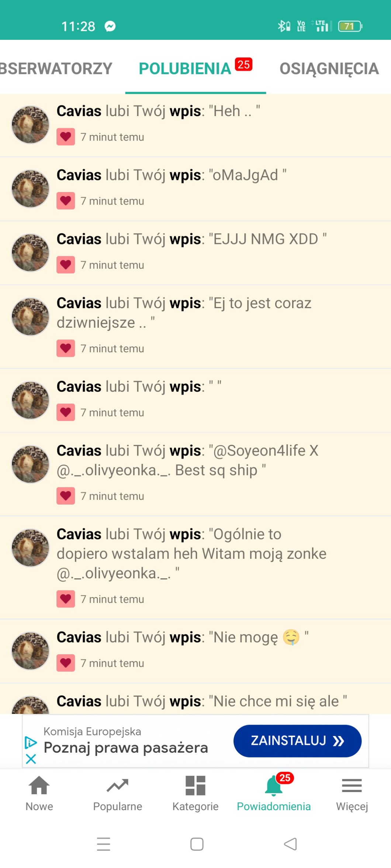391x868 pixels.
Task: Tap the ZAINSTALUJ ad button
Action: click(297, 741)
